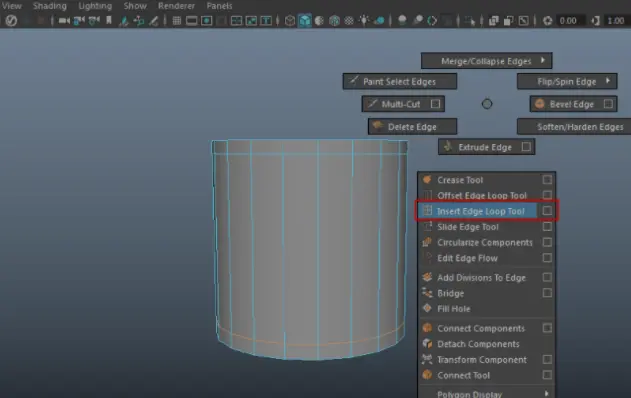631x398 pixels.
Task: Open the Insert Edge Loop Tool option box
Action: tap(547, 211)
